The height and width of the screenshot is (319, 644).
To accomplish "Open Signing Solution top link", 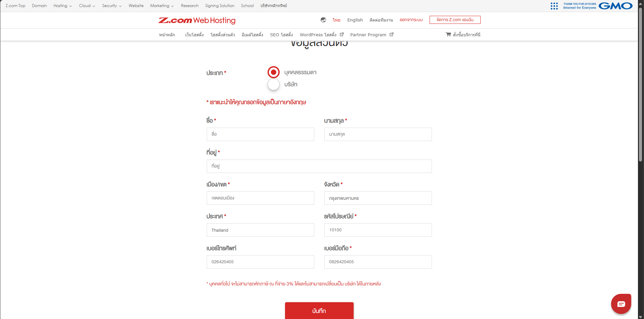I will point(220,6).
